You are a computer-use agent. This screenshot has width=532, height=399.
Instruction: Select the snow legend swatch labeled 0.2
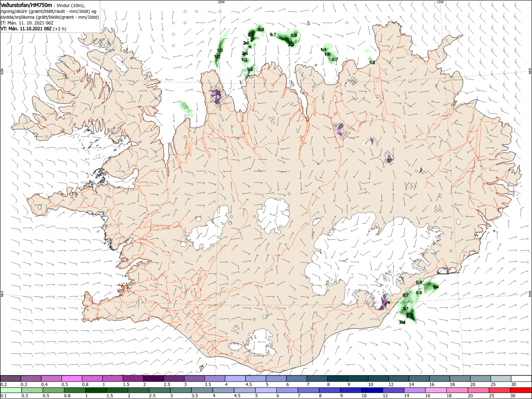(x=10, y=379)
